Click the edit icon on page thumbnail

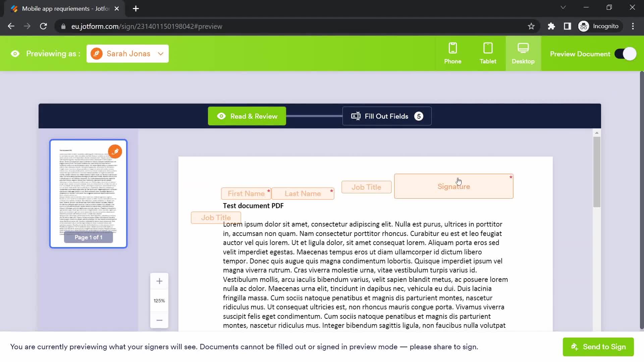[115, 151]
